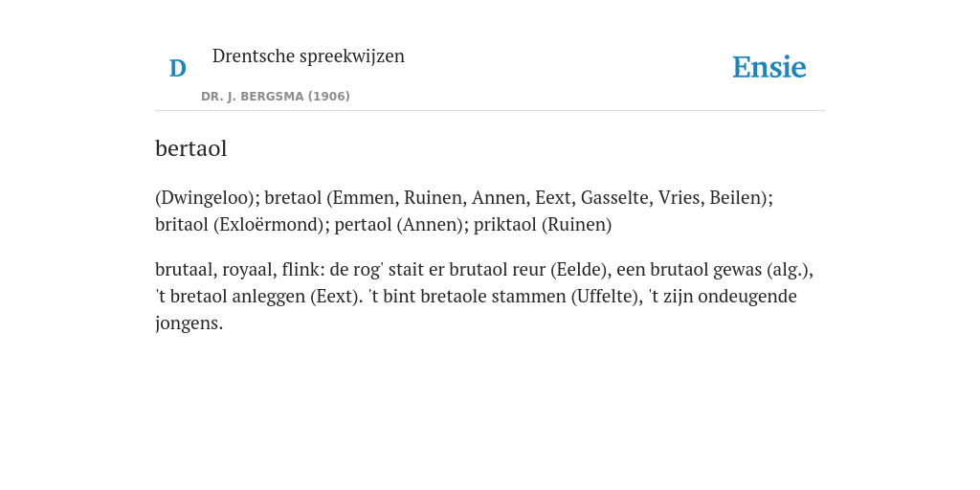Click the blue D letter icon
The image size is (980, 490).
click(177, 68)
